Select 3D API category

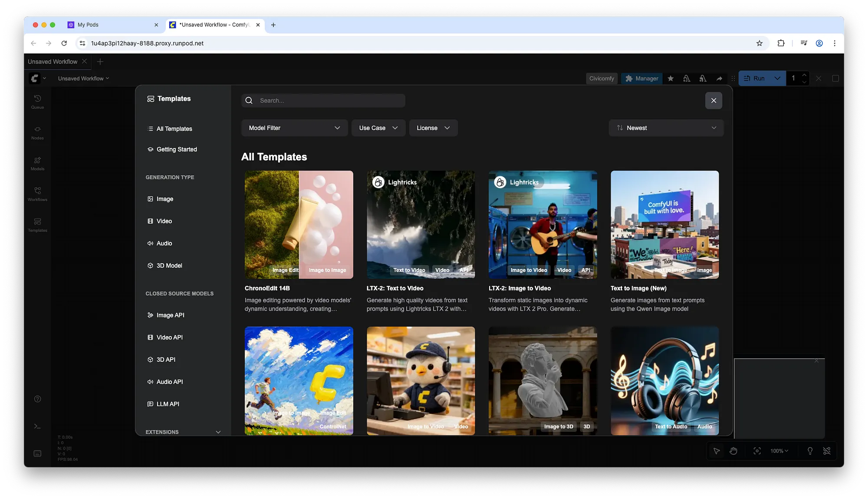(183, 359)
